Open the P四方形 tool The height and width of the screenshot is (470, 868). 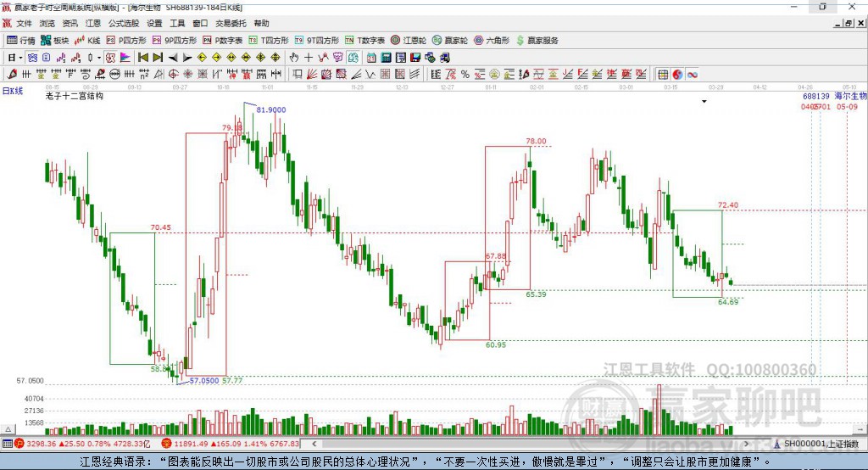(127, 41)
